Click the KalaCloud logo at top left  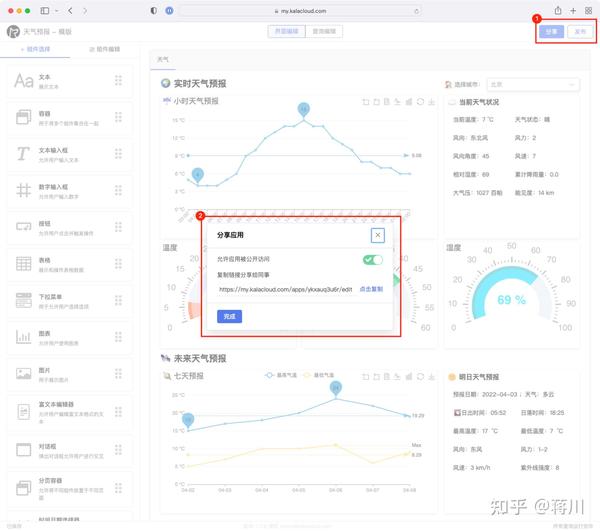coord(13,31)
